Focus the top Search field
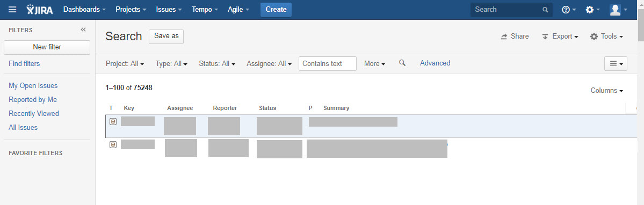The height and width of the screenshot is (205, 644). [511, 10]
